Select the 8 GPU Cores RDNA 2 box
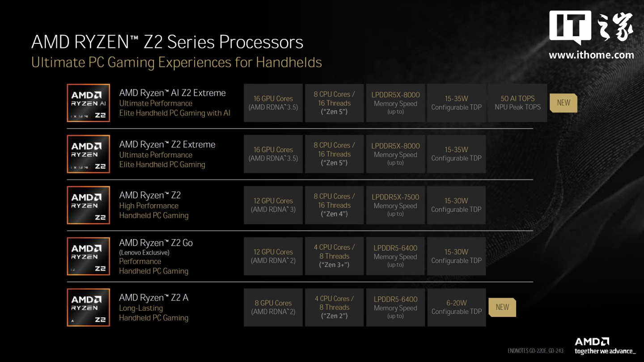Viewport: 644px width, 362px height. click(x=273, y=307)
